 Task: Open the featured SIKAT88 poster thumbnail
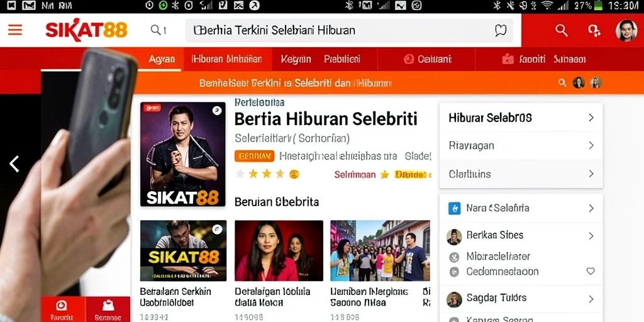click(183, 154)
